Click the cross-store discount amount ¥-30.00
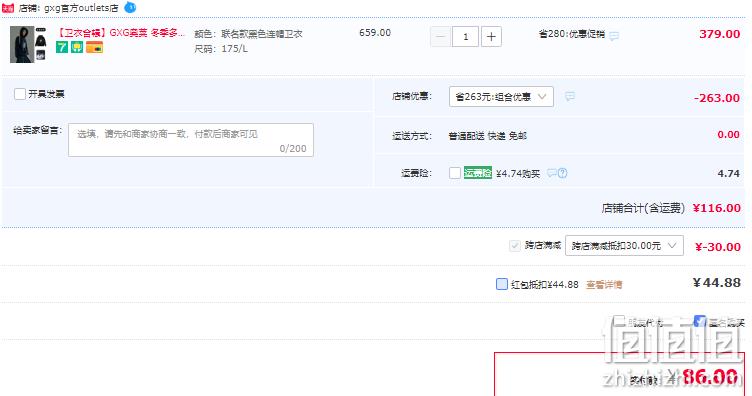The image size is (752, 396). (x=718, y=247)
